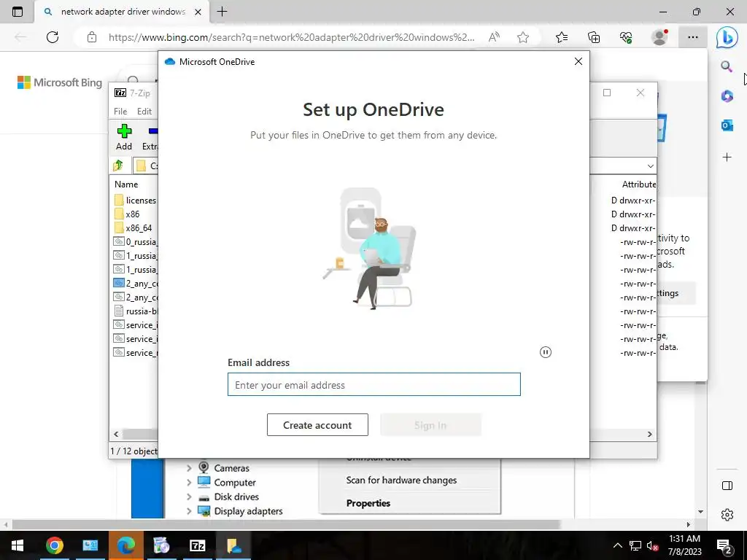
Task: Select Cameras in the device list
Action: pos(231,468)
